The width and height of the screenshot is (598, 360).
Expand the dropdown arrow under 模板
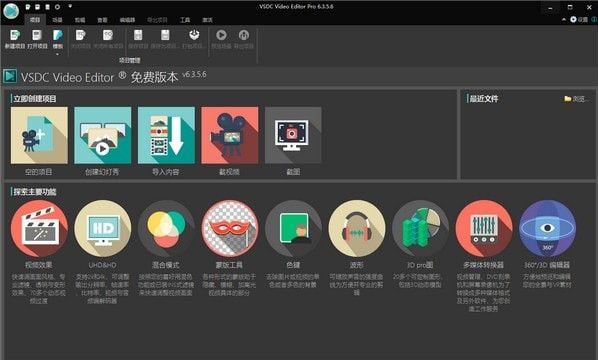pos(58,55)
